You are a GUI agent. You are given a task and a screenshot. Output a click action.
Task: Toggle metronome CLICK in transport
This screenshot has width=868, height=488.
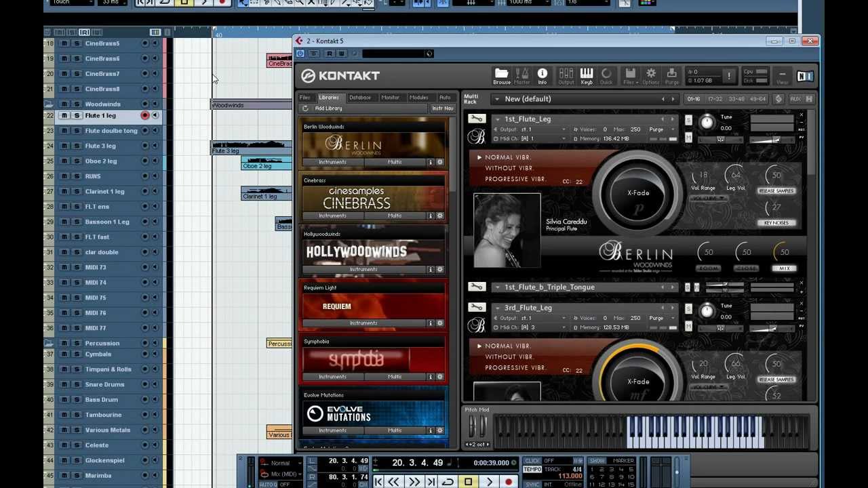(533, 461)
